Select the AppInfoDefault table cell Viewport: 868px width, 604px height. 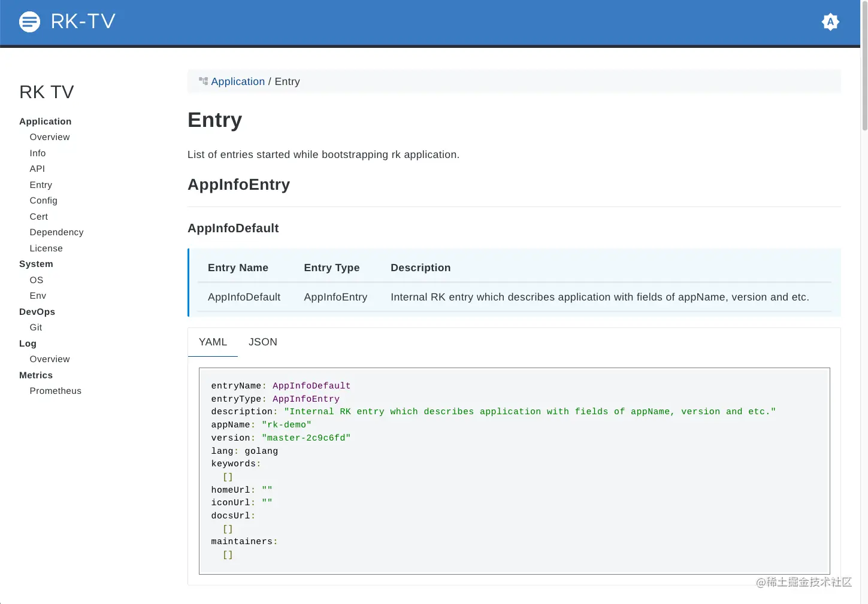pyautogui.click(x=244, y=297)
